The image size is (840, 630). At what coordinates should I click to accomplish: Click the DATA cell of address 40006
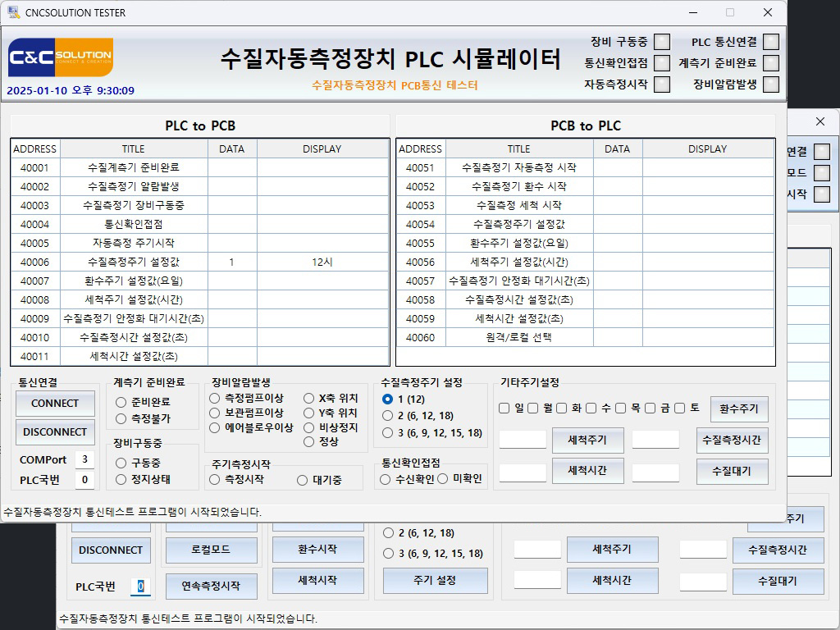231,262
